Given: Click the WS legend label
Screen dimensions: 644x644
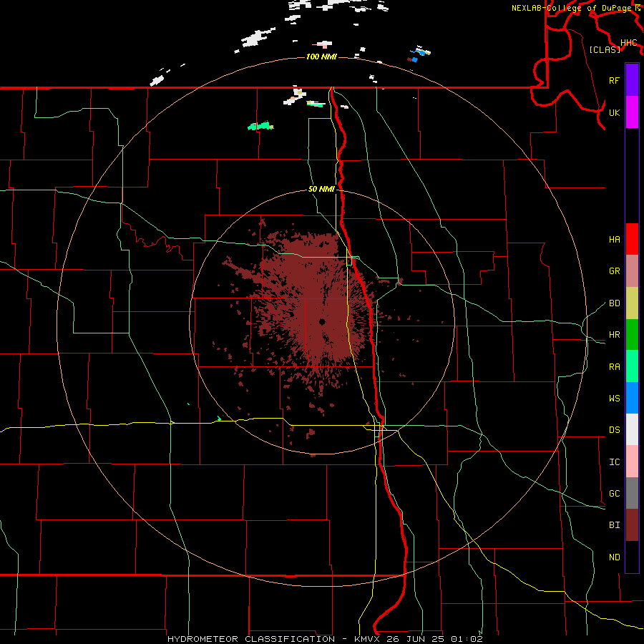Looking at the screenshot, I should pos(614,399).
